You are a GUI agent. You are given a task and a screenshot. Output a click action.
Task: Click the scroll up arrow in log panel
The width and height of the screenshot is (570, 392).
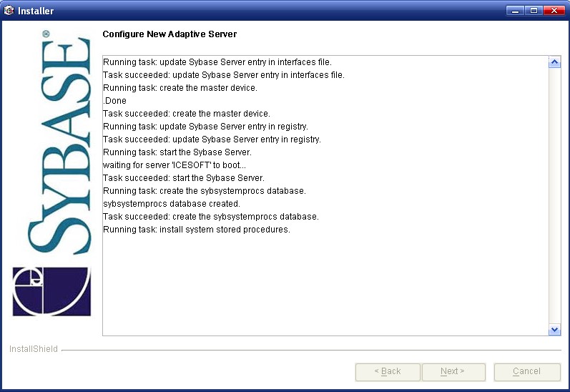pos(554,62)
